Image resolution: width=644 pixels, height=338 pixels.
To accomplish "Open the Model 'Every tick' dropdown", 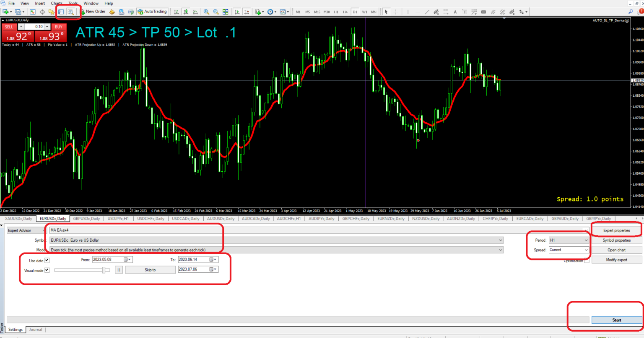I will tap(276, 250).
